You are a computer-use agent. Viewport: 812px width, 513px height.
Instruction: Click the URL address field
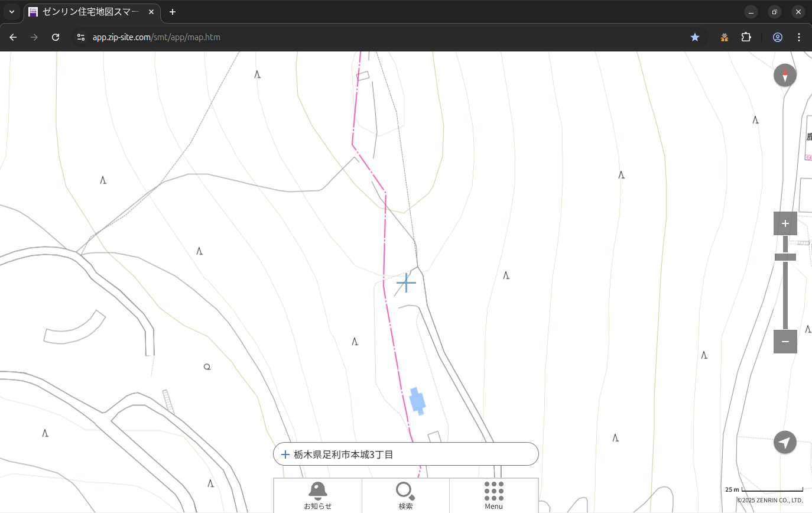click(x=355, y=37)
